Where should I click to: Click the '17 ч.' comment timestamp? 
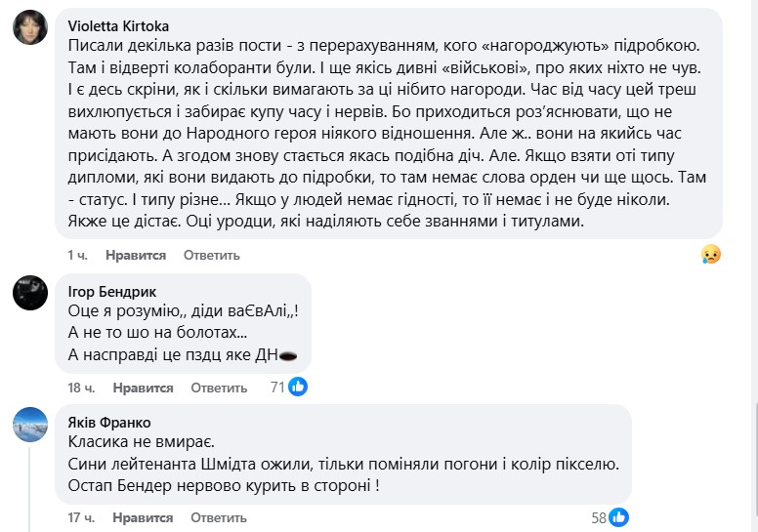click(x=78, y=517)
